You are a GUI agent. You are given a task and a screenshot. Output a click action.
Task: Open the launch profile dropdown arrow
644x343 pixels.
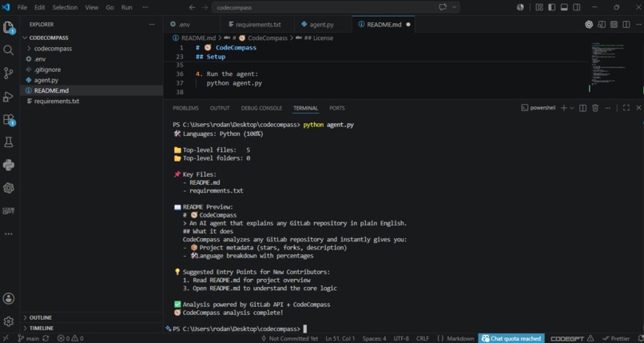572,108
